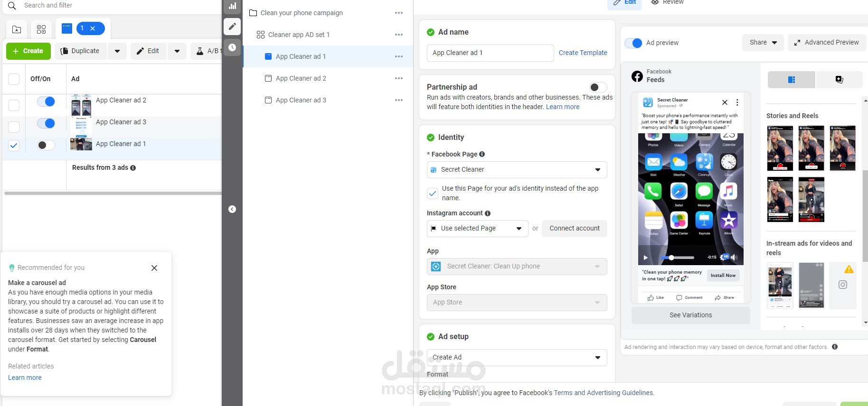The height and width of the screenshot is (406, 868).
Task: Uncheck Use this Page for ad's identity
Action: tap(433, 193)
